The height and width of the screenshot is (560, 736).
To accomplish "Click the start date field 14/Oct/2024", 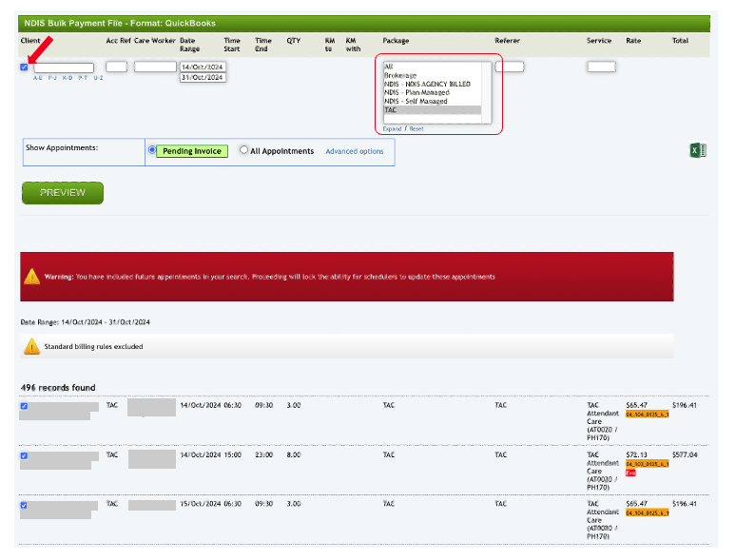I will 203,68.
